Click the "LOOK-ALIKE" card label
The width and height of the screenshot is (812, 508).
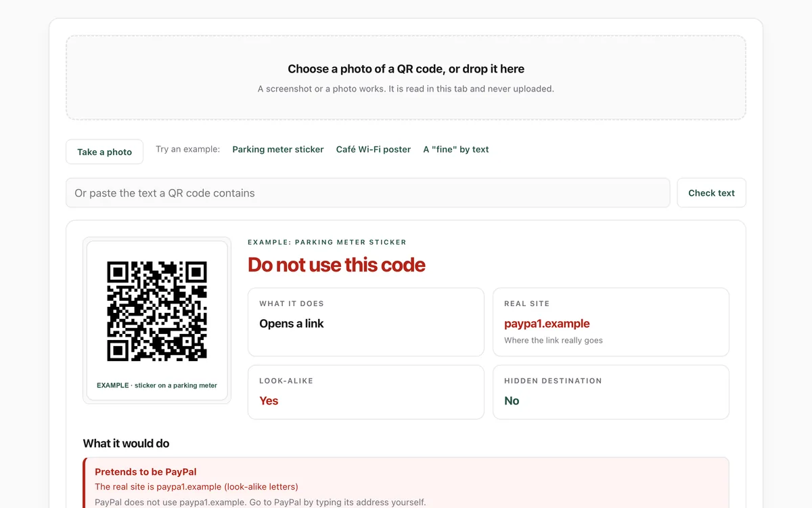[286, 381]
